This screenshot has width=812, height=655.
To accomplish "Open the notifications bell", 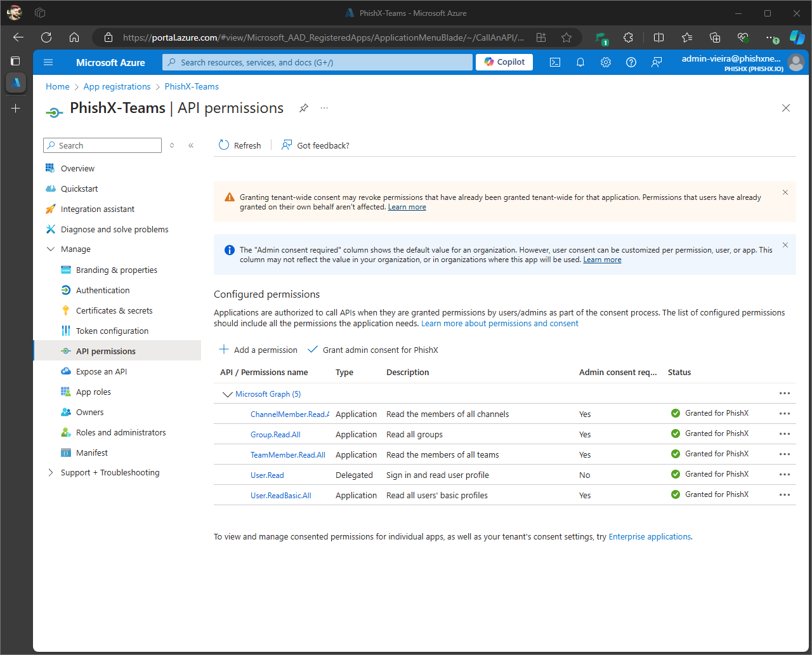I will pos(580,62).
